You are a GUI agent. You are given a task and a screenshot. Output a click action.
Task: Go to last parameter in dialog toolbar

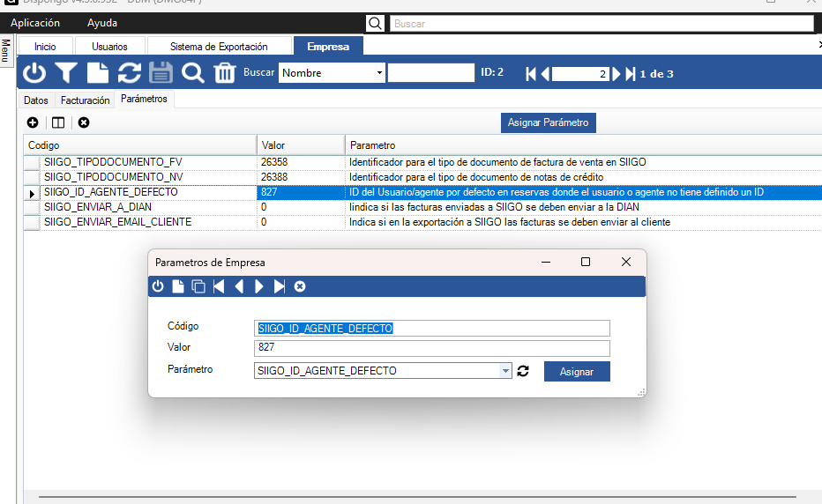click(280, 286)
